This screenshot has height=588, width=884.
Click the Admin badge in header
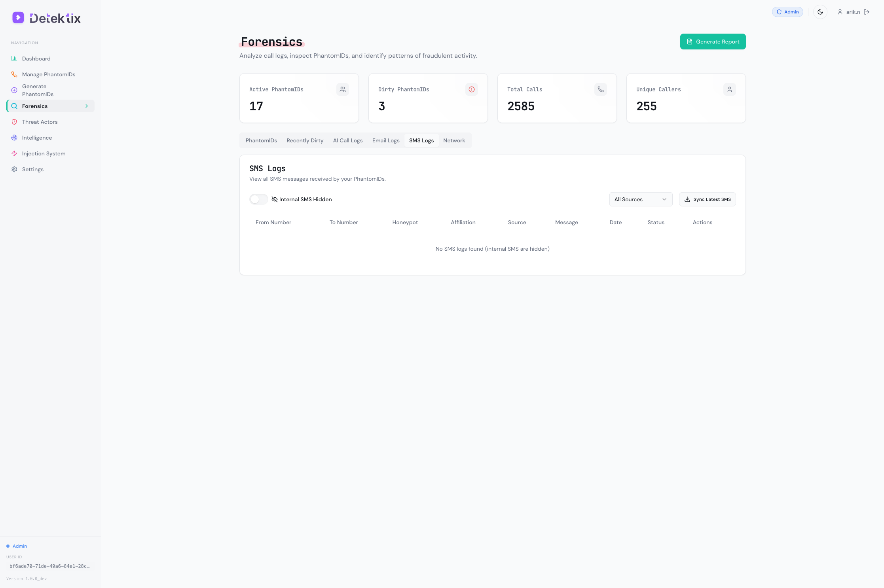pyautogui.click(x=787, y=12)
